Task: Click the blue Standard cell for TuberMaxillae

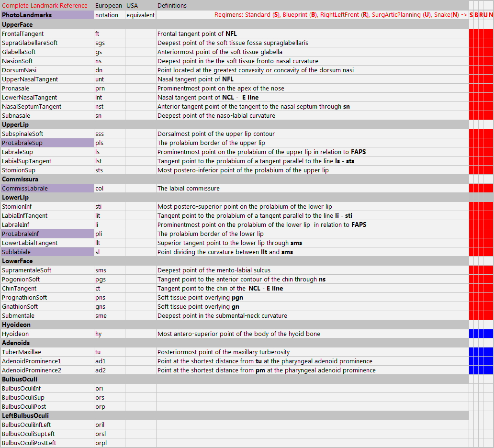Action: [x=471, y=352]
